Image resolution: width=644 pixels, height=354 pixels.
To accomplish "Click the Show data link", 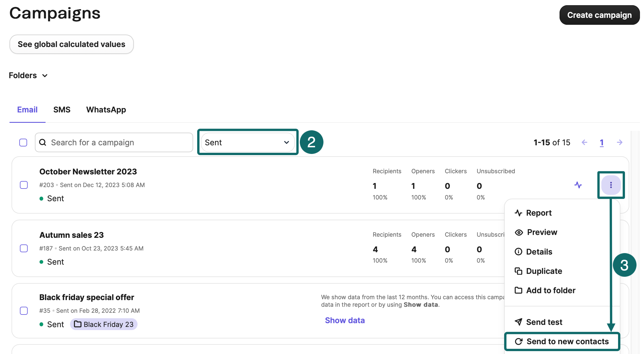I will (345, 320).
